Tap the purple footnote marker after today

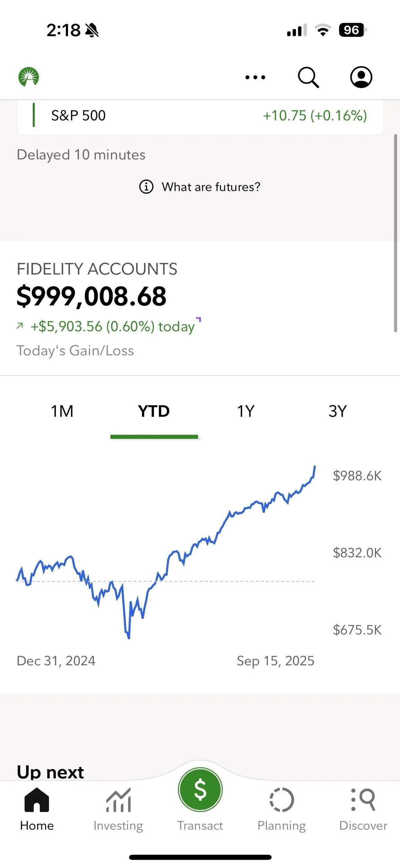tap(199, 320)
